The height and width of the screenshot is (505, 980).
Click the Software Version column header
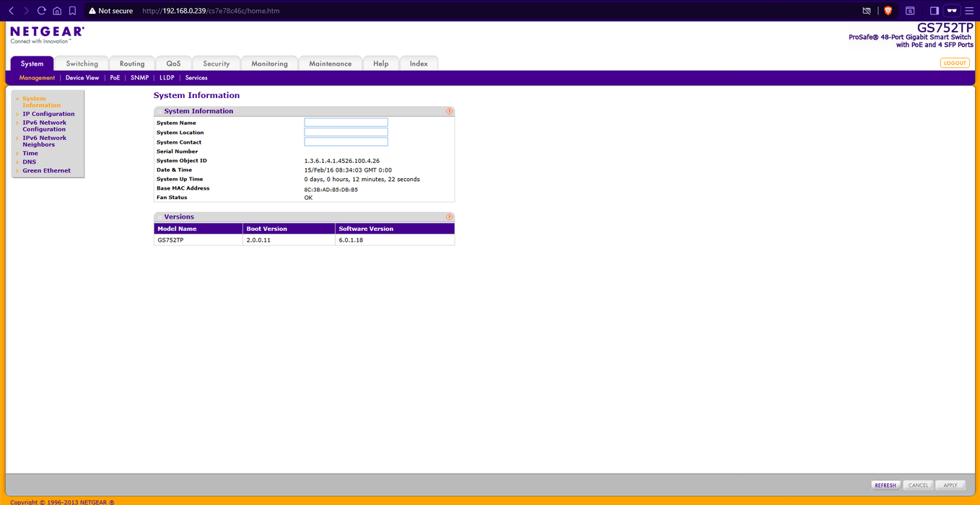(x=395, y=229)
